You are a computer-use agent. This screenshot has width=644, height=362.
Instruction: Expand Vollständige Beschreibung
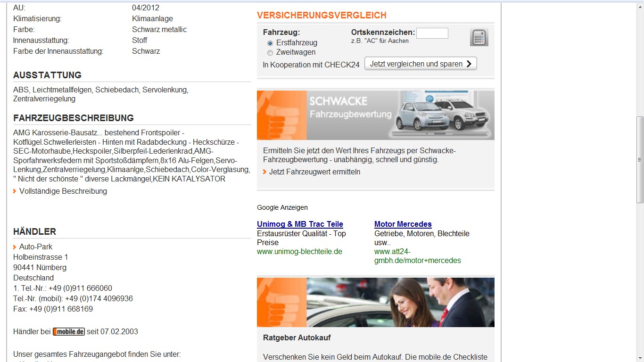(x=63, y=191)
